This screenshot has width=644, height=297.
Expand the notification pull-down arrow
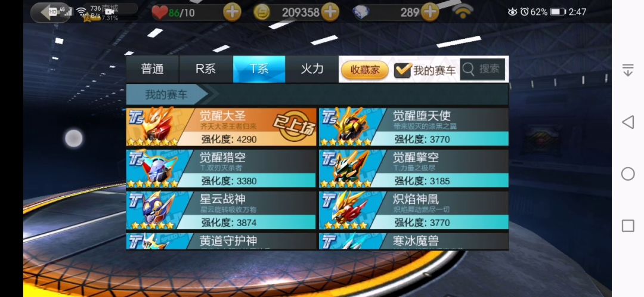click(x=627, y=70)
